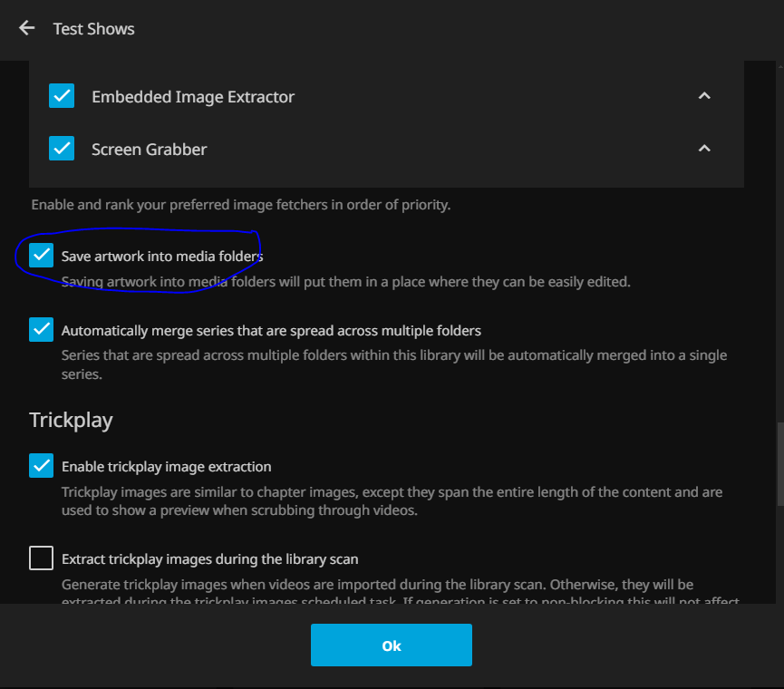The width and height of the screenshot is (784, 689).
Task: Uncheck Automatically merge series checkbox
Action: (x=42, y=330)
